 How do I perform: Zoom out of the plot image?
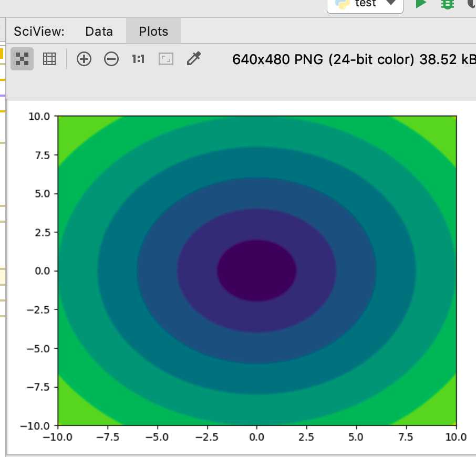(x=111, y=59)
